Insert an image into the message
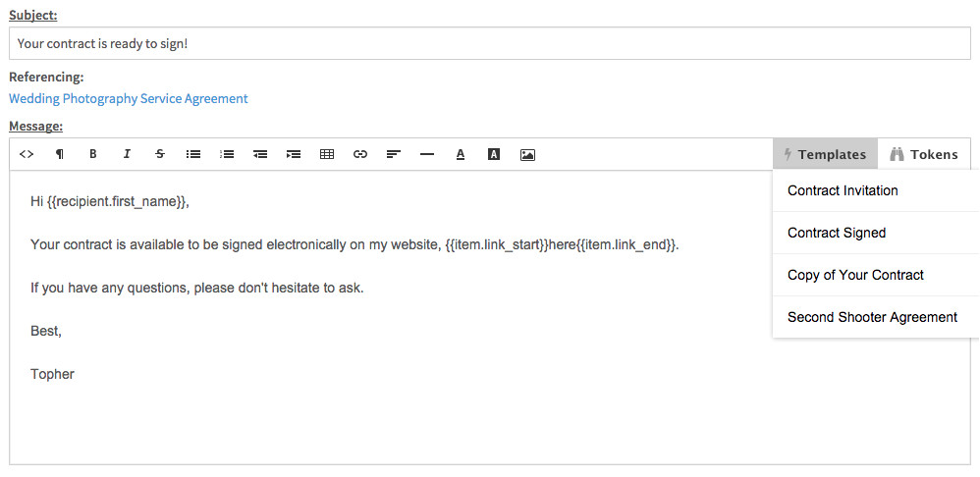 click(527, 154)
